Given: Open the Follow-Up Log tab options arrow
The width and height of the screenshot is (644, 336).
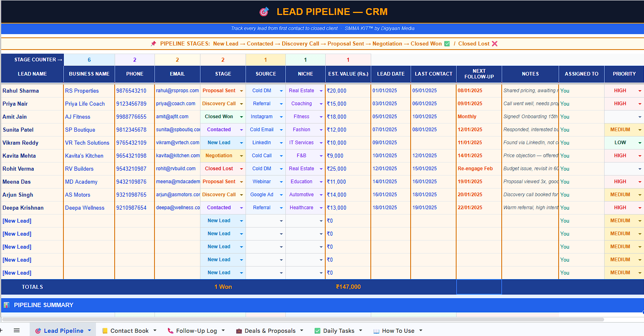Looking at the screenshot, I should (223, 330).
